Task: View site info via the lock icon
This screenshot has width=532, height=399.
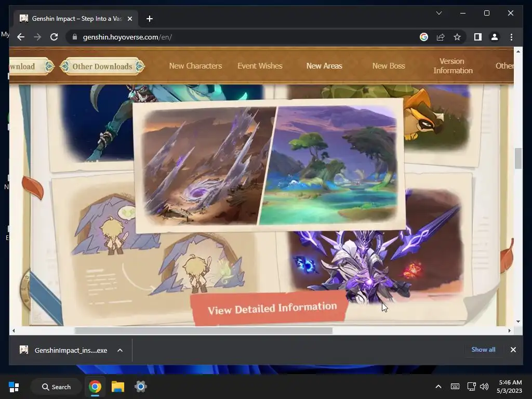Action: click(x=75, y=37)
